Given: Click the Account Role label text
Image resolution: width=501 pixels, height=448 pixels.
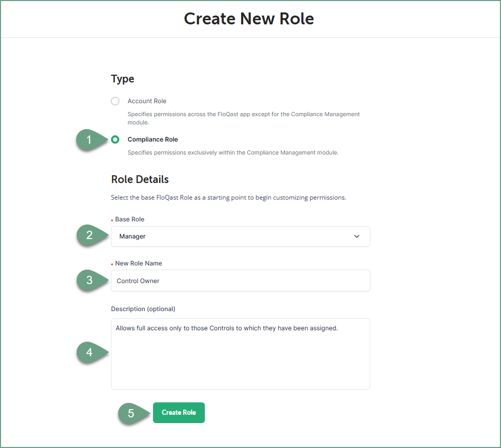Looking at the screenshot, I should [147, 101].
